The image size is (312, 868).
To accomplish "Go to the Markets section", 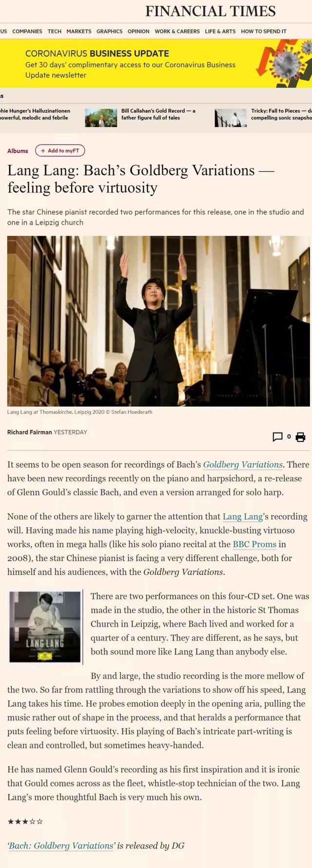I will coord(79,31).
